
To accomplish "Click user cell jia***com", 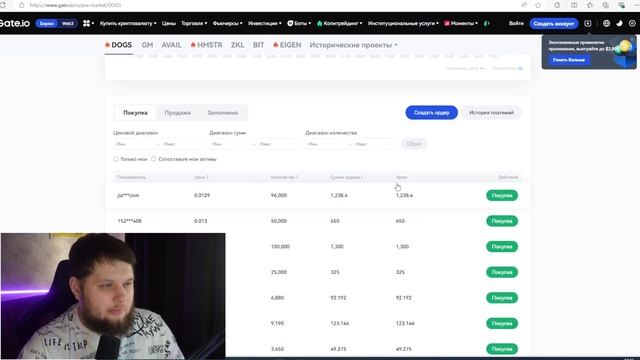I will coord(128,196).
